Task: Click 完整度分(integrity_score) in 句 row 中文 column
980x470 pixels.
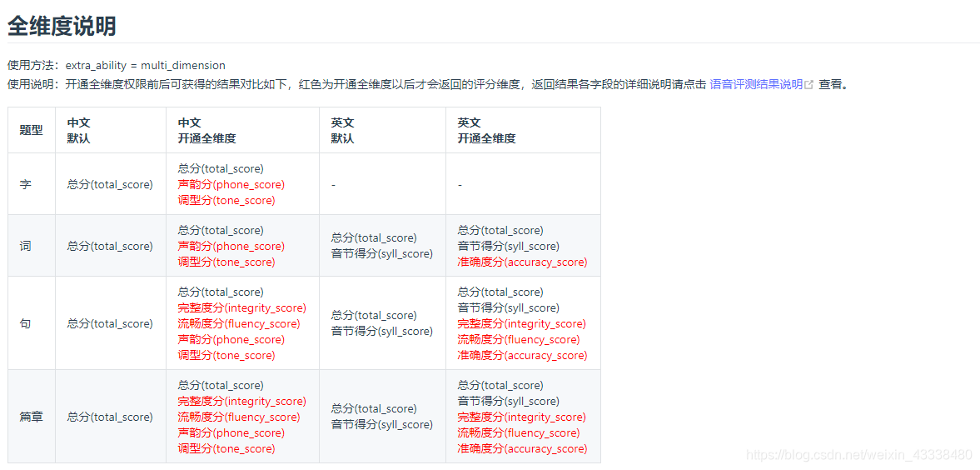Action: coord(241,307)
